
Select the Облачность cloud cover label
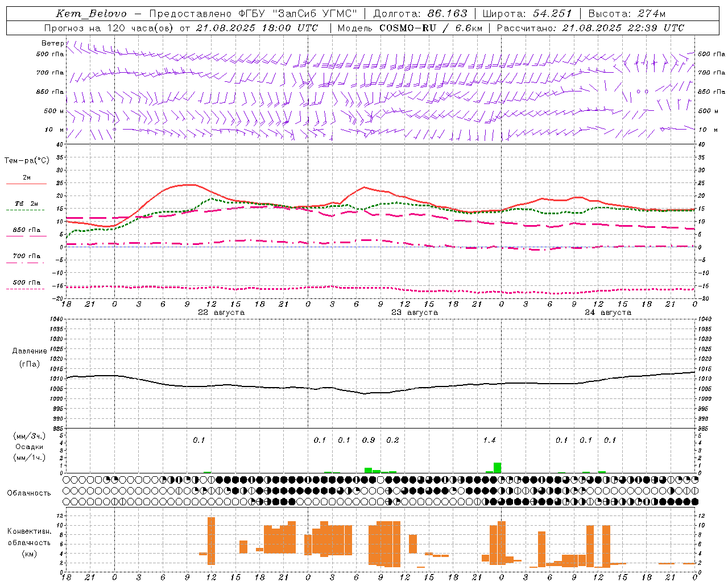click(x=29, y=493)
